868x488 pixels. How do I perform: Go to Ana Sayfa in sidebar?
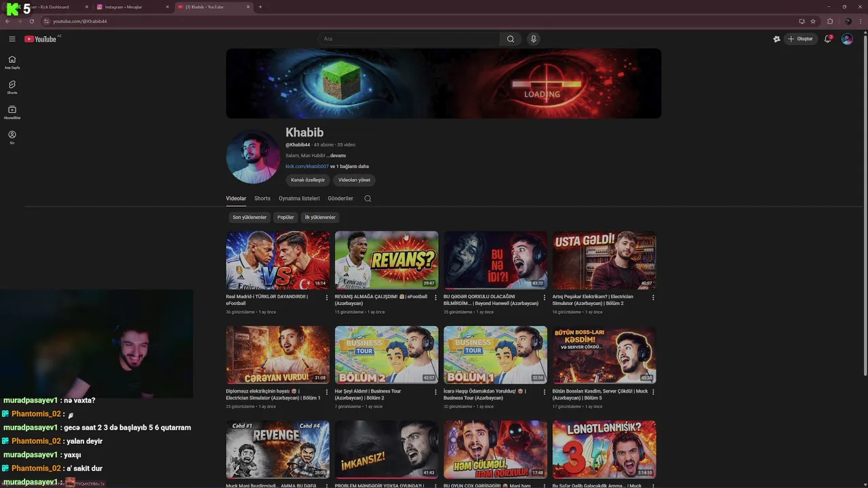coord(12,62)
